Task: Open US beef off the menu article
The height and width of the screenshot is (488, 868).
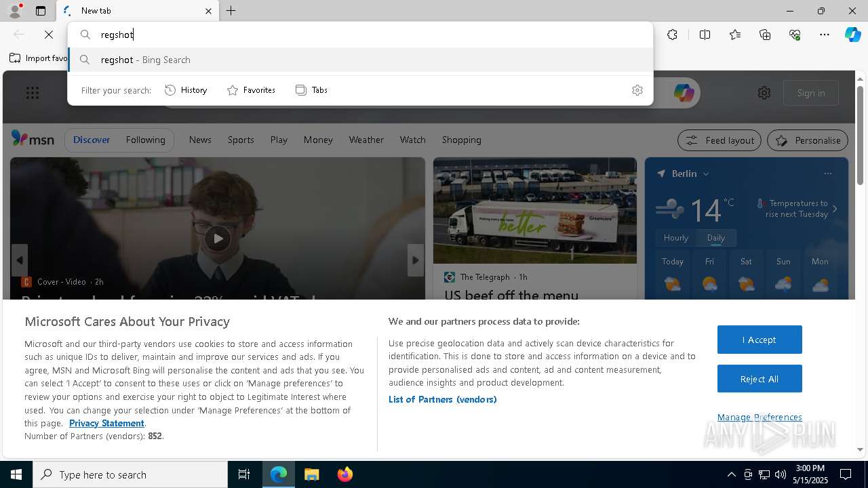Action: click(x=511, y=295)
